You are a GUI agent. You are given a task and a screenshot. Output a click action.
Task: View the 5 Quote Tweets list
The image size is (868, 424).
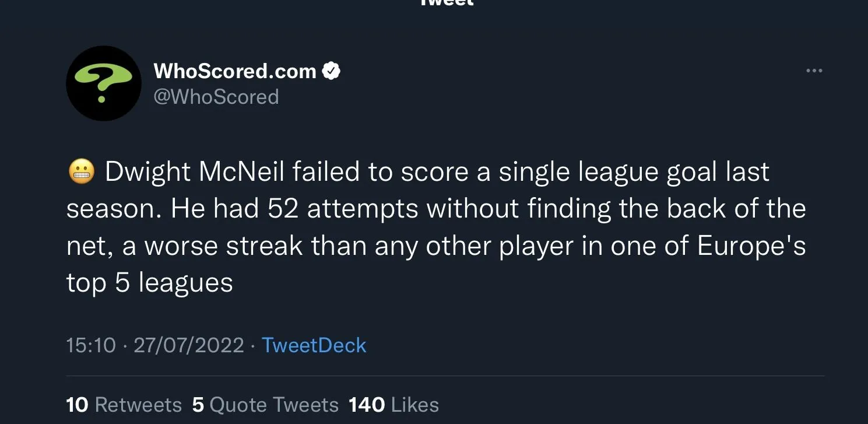[265, 405]
